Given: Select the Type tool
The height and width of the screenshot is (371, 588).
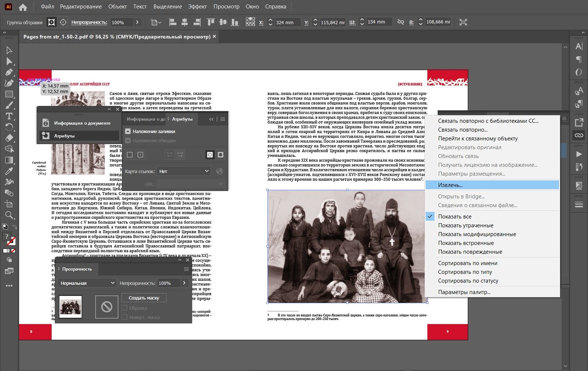Looking at the screenshot, I should (x=9, y=116).
